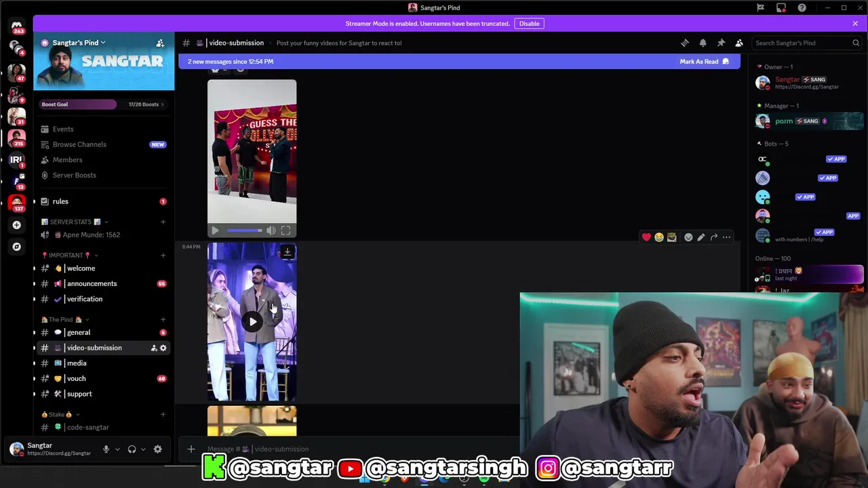Screen dimensions: 868x488
Task: Play the 8:44 PM video
Action: [252, 322]
